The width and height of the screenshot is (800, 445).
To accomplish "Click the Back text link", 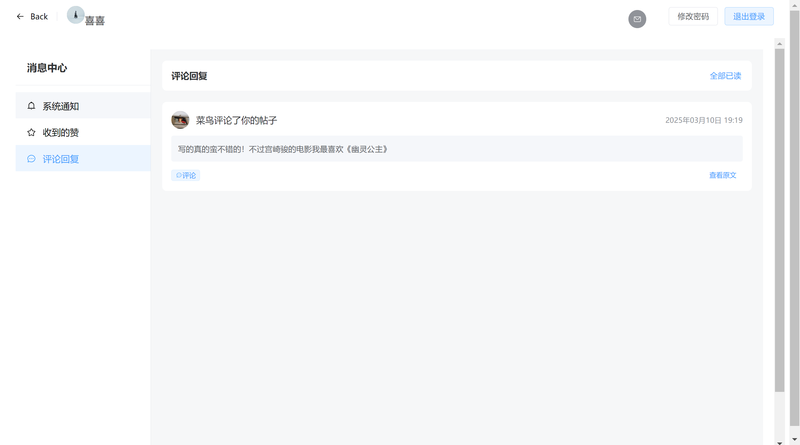I will (39, 16).
